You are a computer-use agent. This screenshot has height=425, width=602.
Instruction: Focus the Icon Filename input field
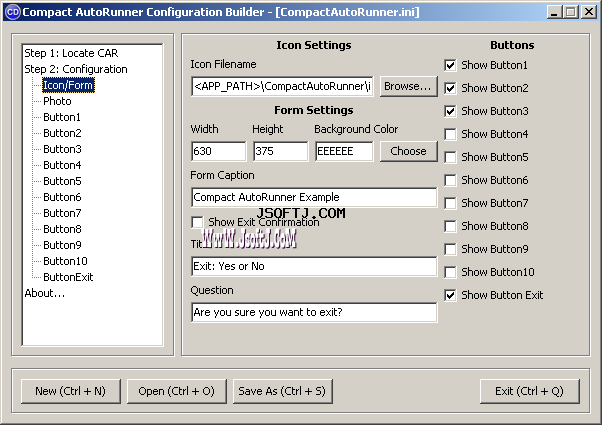coord(282,86)
